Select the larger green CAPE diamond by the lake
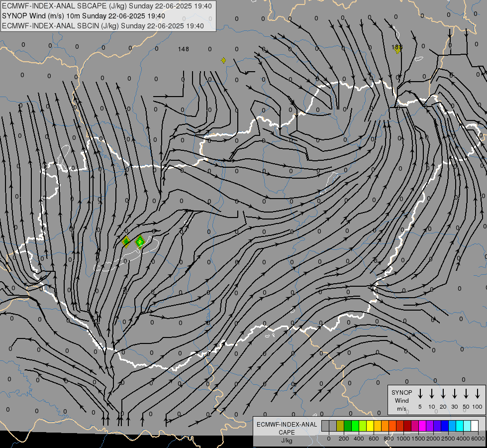487x448 pixels. pyautogui.click(x=140, y=242)
